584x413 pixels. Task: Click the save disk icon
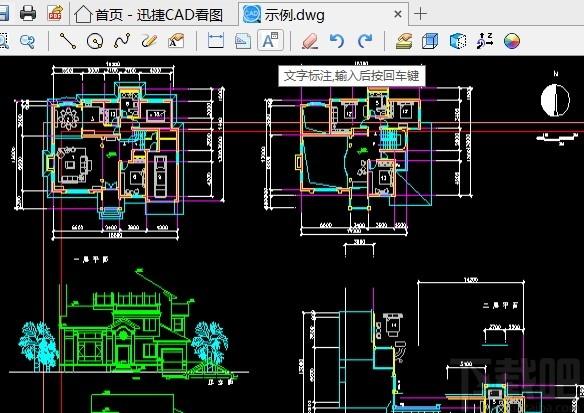pyautogui.click(x=3, y=13)
